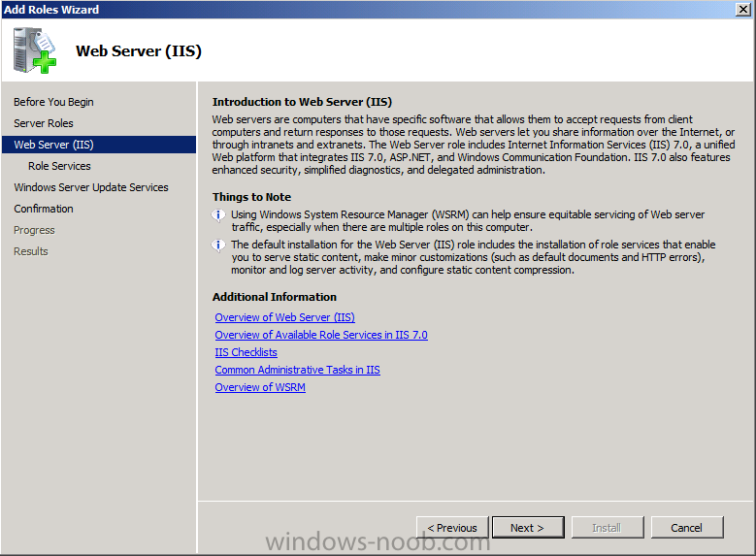Open Overview of Web Server (IIS) link

click(285, 317)
